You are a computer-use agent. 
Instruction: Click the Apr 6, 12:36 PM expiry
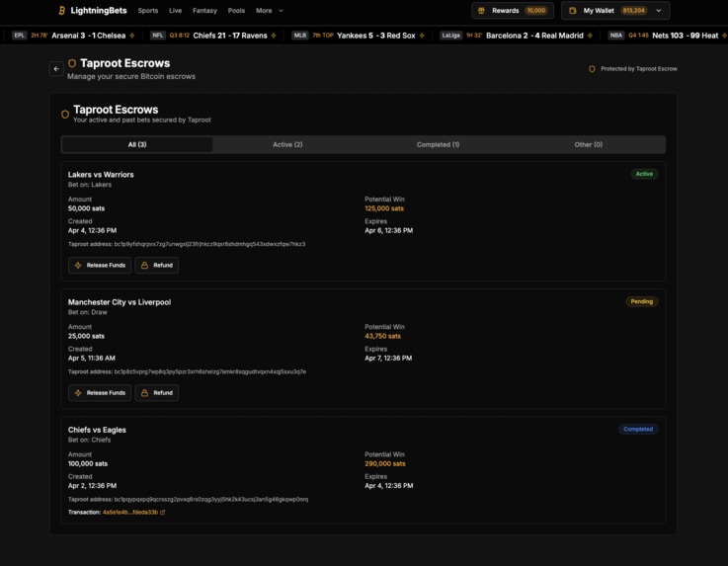(x=388, y=230)
